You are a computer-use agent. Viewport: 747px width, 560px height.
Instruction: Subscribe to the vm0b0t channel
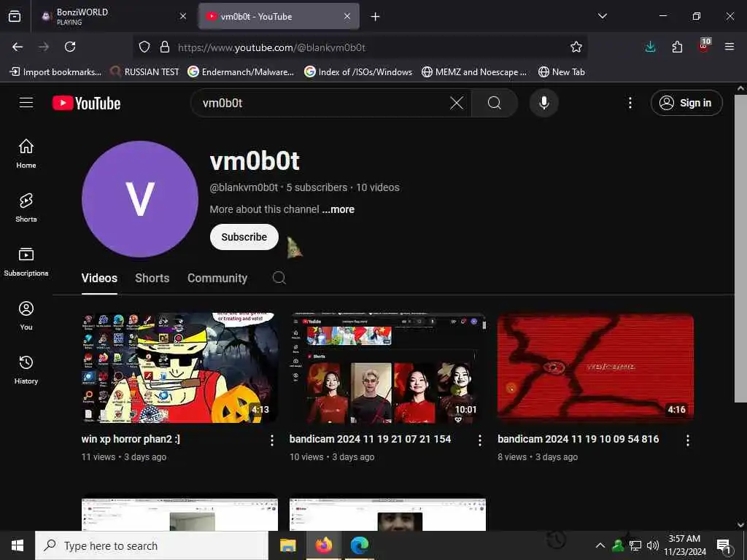coord(244,237)
